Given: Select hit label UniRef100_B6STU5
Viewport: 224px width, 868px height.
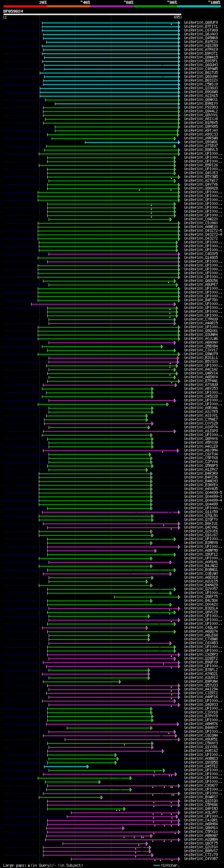Looking at the screenshot, I should click(x=201, y=73).
